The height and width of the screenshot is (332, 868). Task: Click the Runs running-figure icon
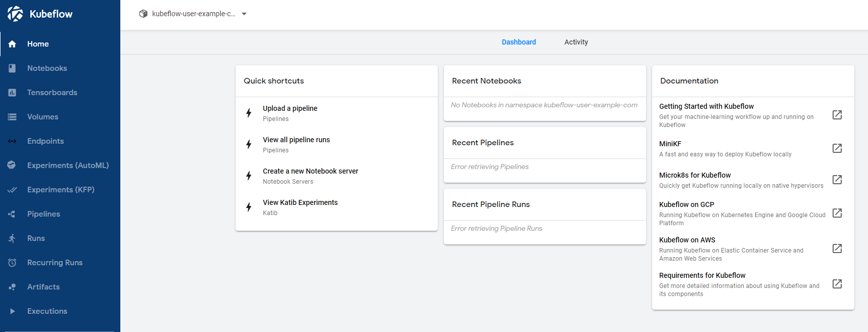click(x=12, y=238)
